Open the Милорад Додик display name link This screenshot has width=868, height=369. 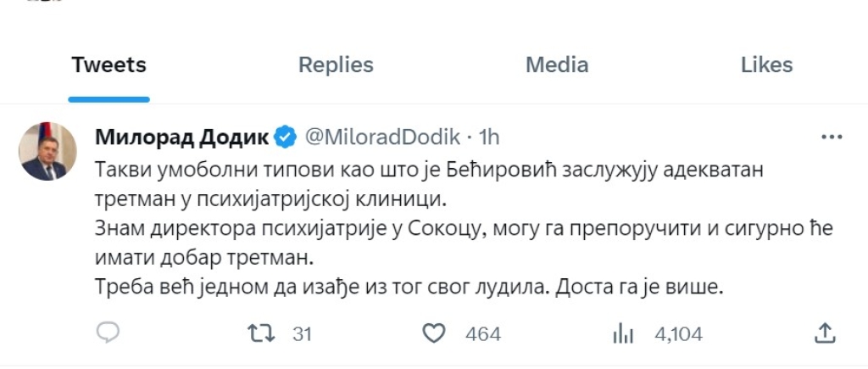pos(182,136)
